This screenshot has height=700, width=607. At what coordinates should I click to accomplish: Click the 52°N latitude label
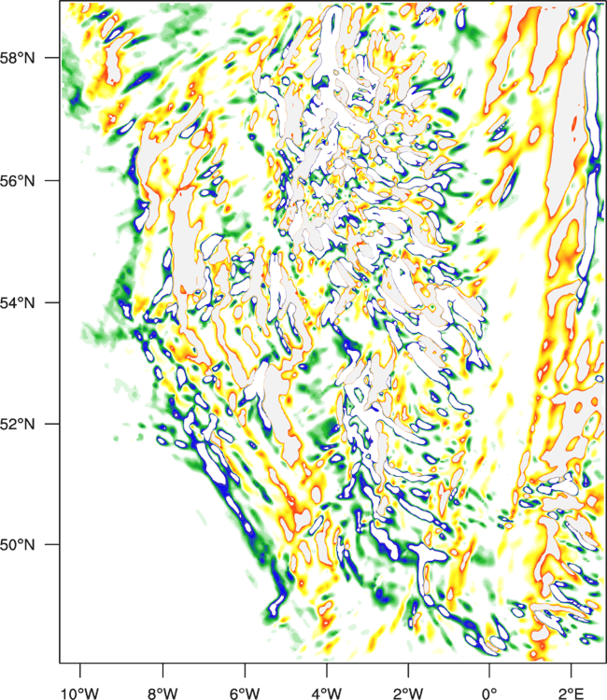(17, 424)
